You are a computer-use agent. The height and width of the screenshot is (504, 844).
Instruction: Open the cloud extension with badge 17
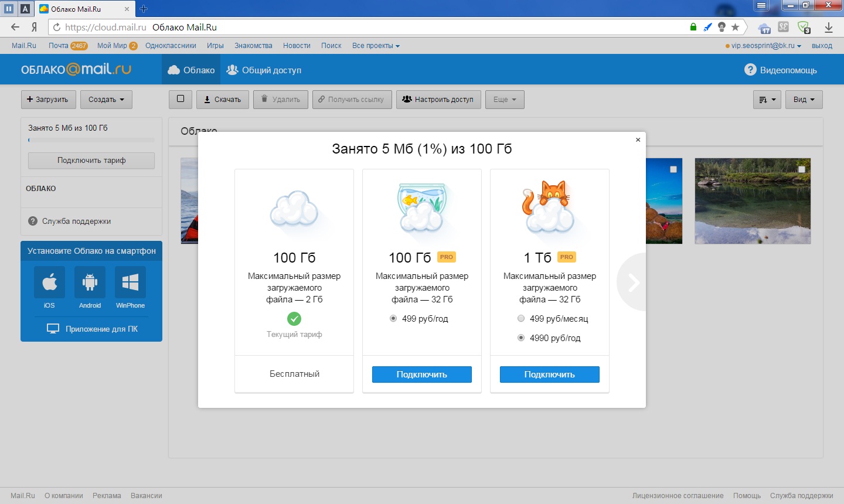764,28
